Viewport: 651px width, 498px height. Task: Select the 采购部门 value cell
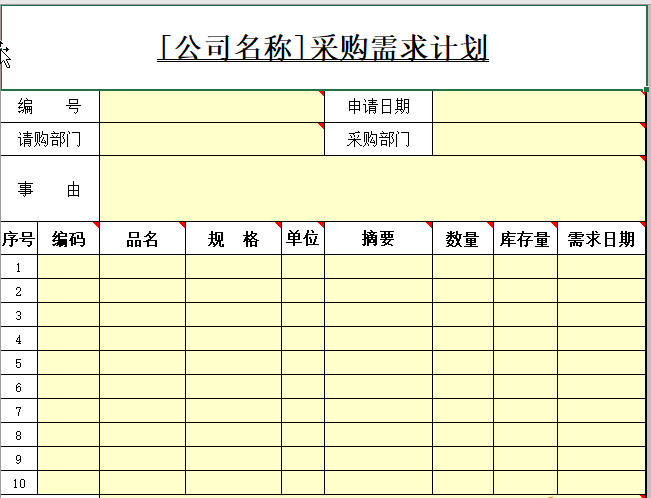[x=538, y=139]
